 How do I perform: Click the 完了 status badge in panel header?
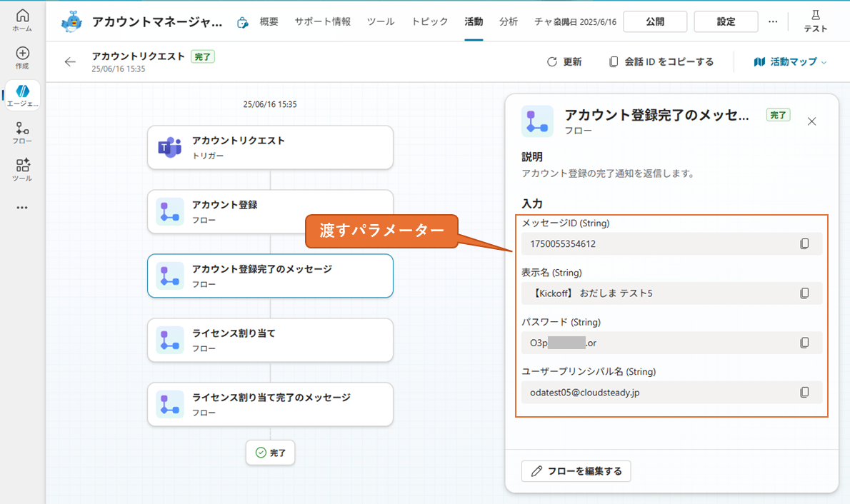click(x=778, y=115)
